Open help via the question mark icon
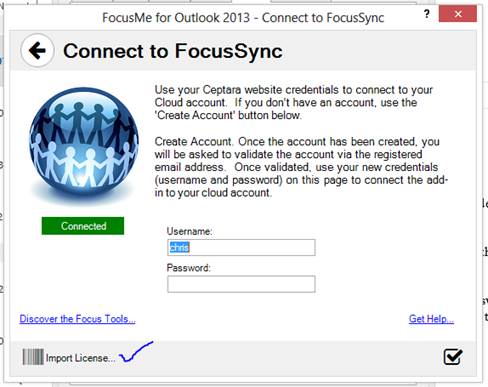Image resolution: width=488 pixels, height=387 pixels. coord(427,14)
